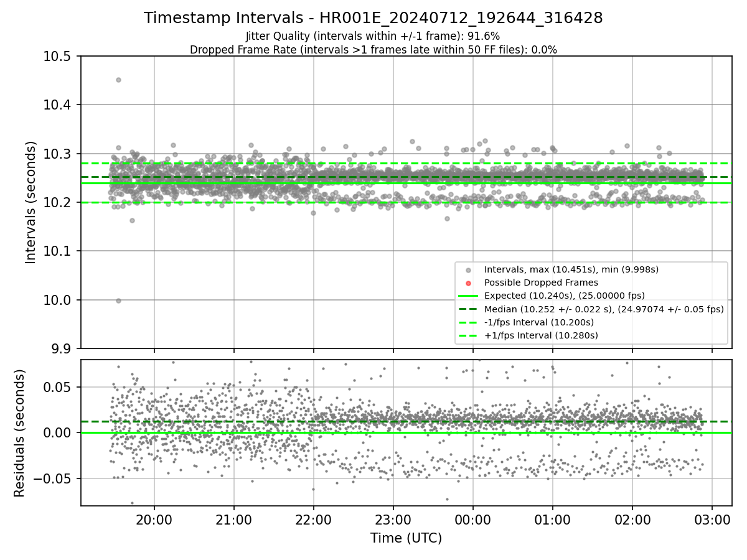Click the plot title 'Timestamp Intervals - HR001E_20240712_192644_316428'
The width and height of the screenshot is (747, 560).
tap(373, 18)
